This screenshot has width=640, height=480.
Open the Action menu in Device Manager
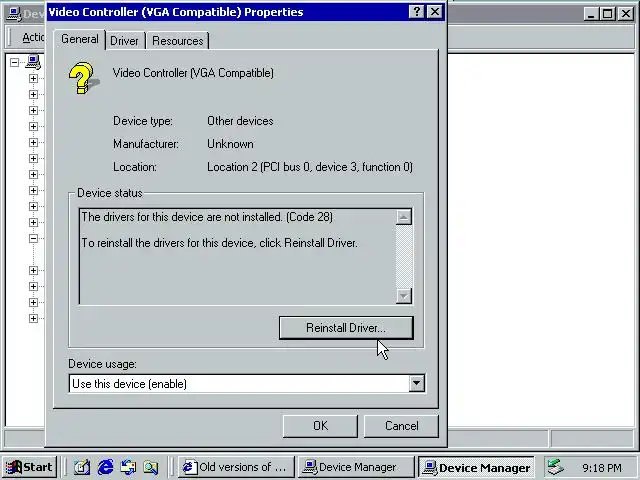click(x=33, y=37)
